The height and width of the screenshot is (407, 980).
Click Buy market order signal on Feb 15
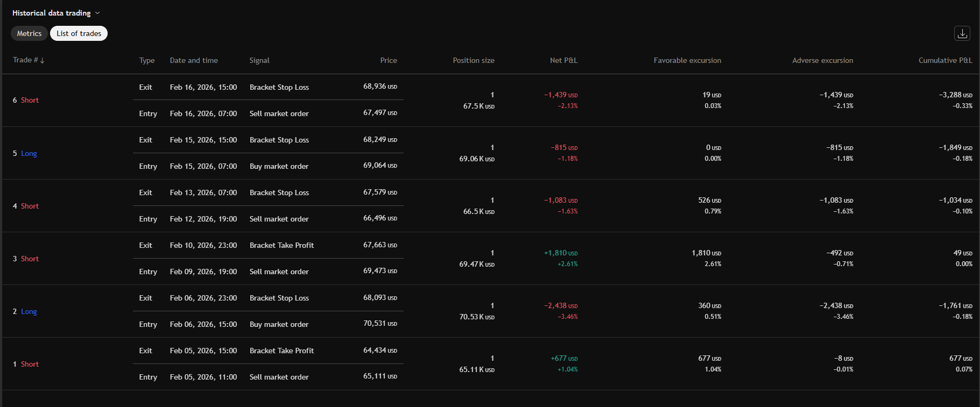(279, 166)
